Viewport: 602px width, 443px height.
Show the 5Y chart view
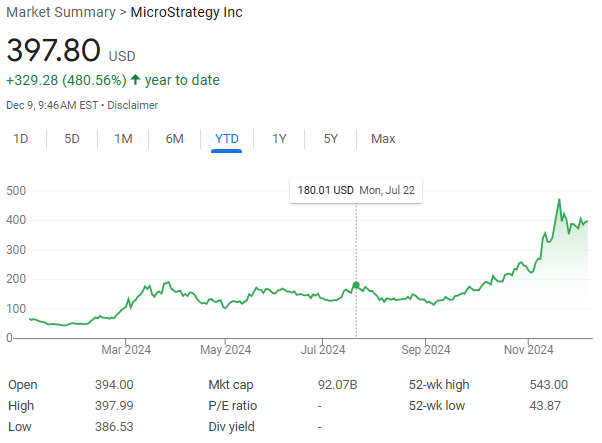(331, 139)
